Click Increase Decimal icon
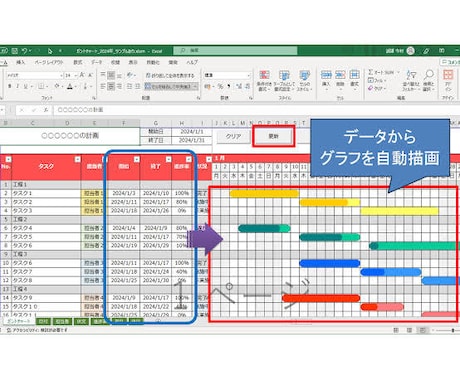This screenshot has height=380, width=460. coord(239,86)
